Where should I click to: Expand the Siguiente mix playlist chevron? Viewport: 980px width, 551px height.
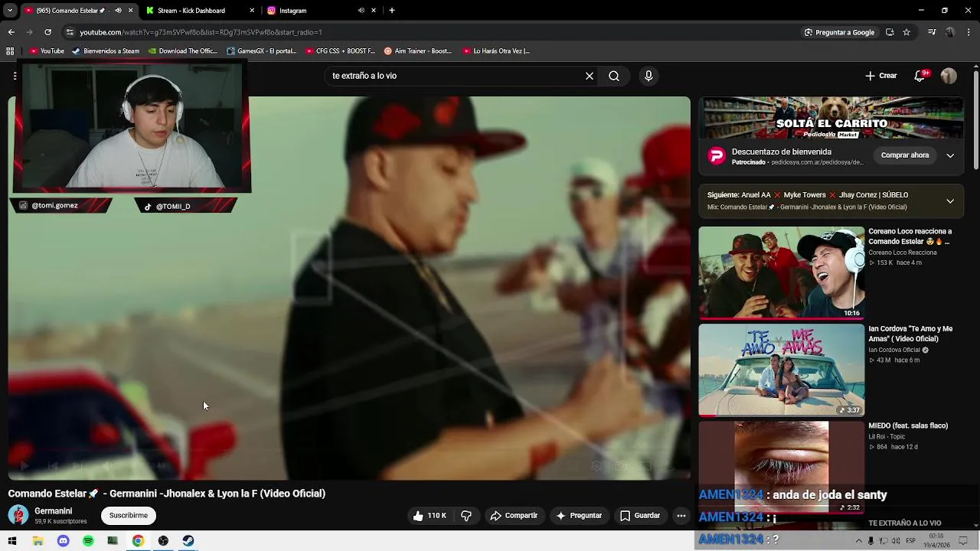pos(950,201)
